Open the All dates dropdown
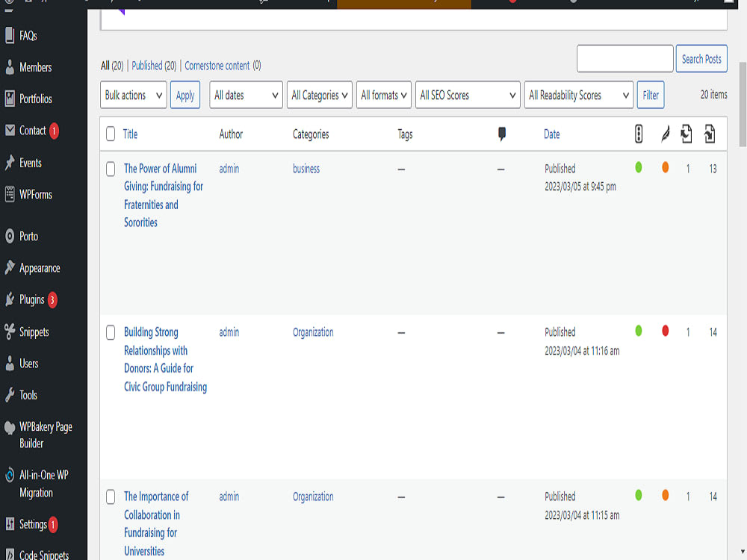Screen dimensions: 747x560 pyautogui.click(x=246, y=95)
